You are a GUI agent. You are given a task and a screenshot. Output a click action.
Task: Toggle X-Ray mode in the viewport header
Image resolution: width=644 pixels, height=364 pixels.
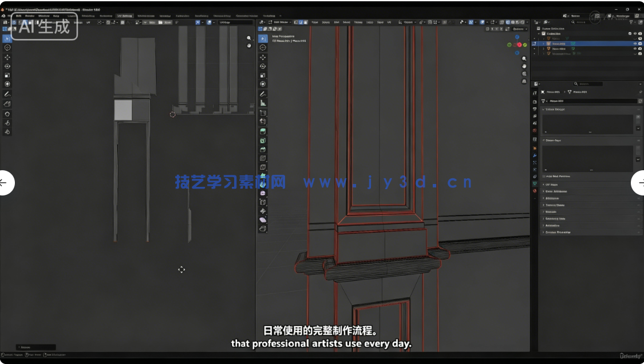coord(502,22)
